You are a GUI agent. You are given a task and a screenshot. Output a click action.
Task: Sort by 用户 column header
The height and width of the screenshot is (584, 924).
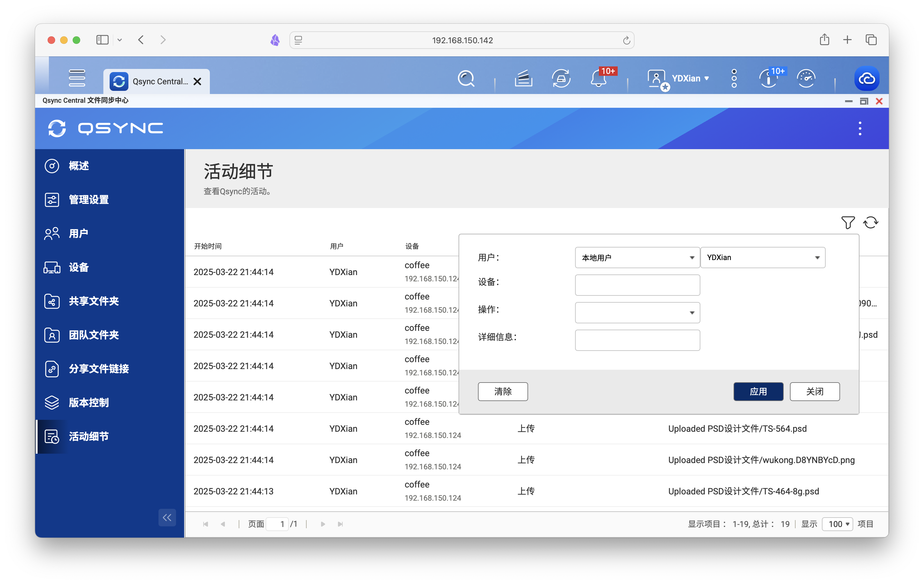pos(336,246)
